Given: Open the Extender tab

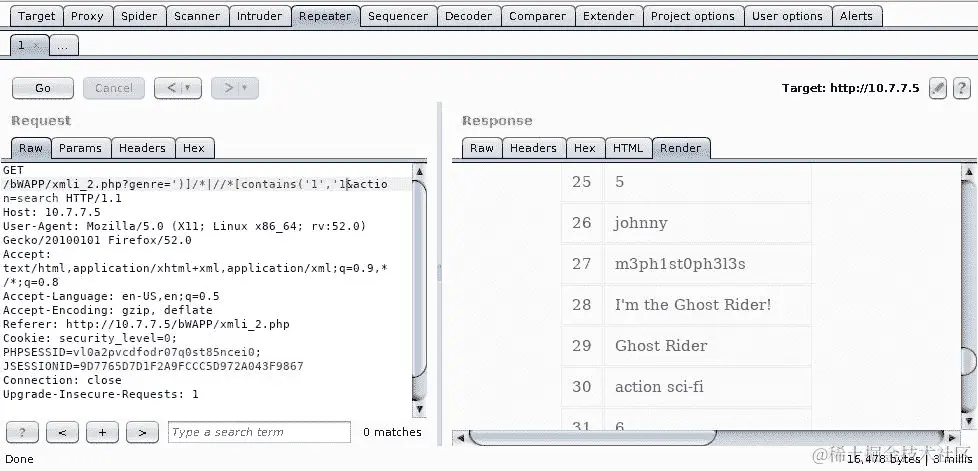Looking at the screenshot, I should point(608,16).
